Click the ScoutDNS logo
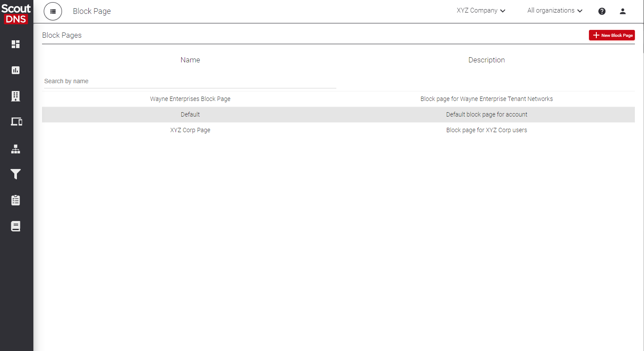Image resolution: width=644 pixels, height=351 pixels. [x=16, y=13]
